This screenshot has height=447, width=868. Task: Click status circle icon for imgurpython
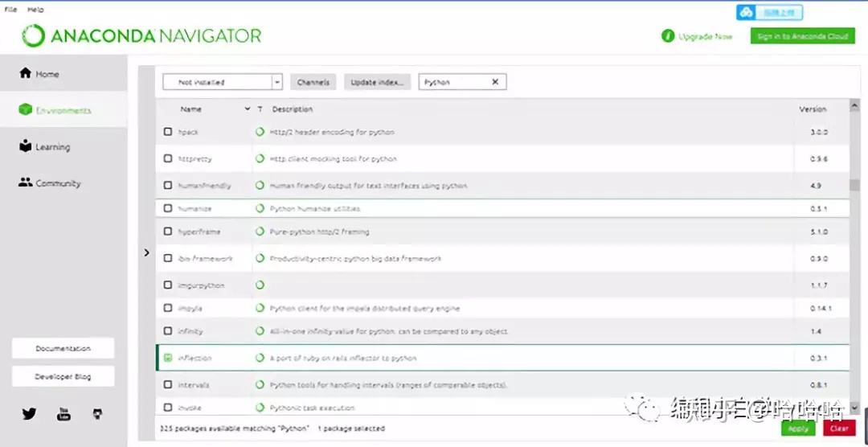pyautogui.click(x=260, y=285)
